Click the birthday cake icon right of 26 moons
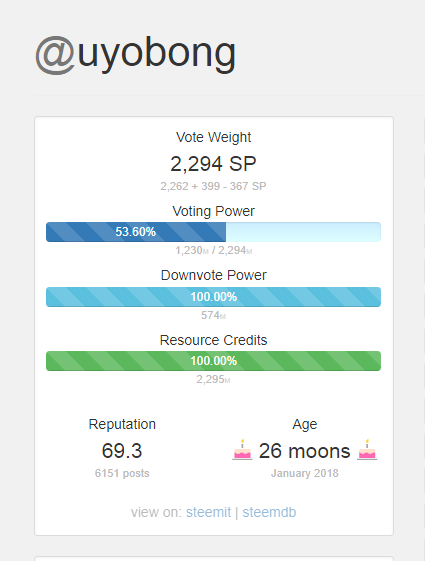The height and width of the screenshot is (561, 425). click(x=367, y=450)
